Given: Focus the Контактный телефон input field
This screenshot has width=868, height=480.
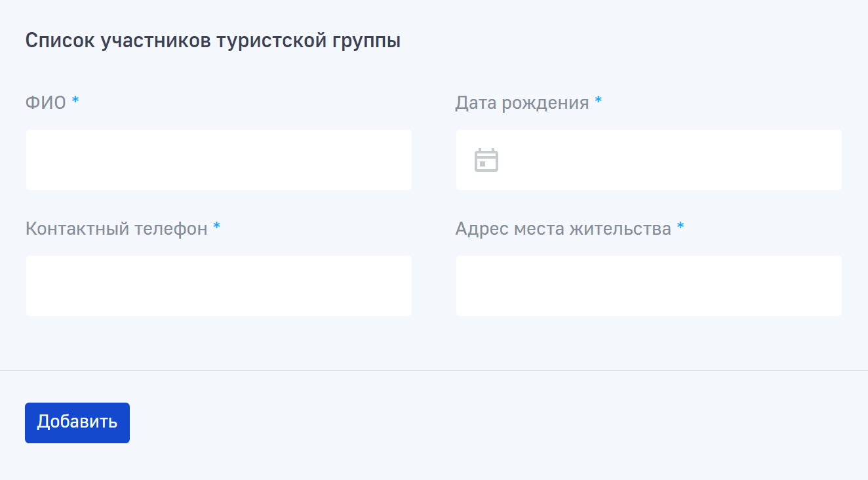Looking at the screenshot, I should (x=219, y=286).
